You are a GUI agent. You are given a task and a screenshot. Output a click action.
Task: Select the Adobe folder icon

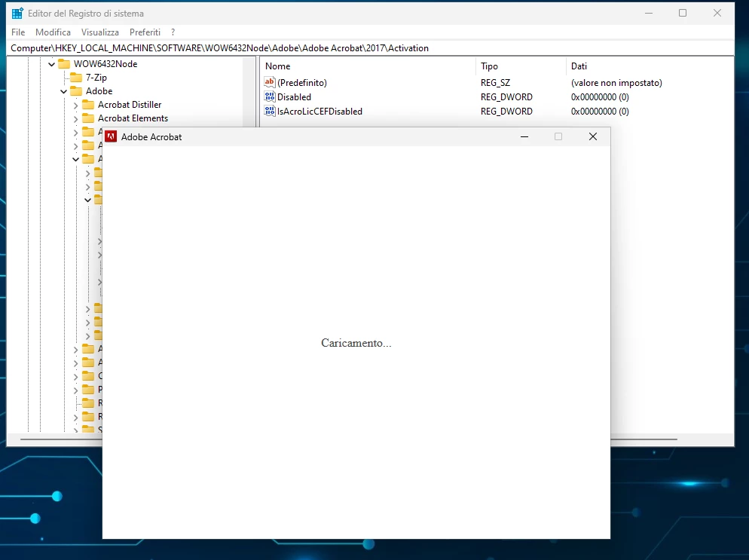click(x=76, y=90)
